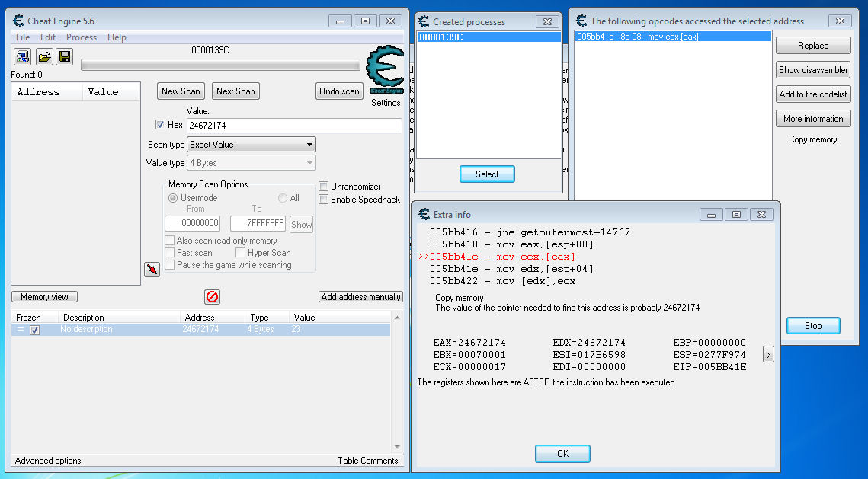Enable the Unrandomizer checkbox
Screen dimensions: 868x479
point(324,187)
